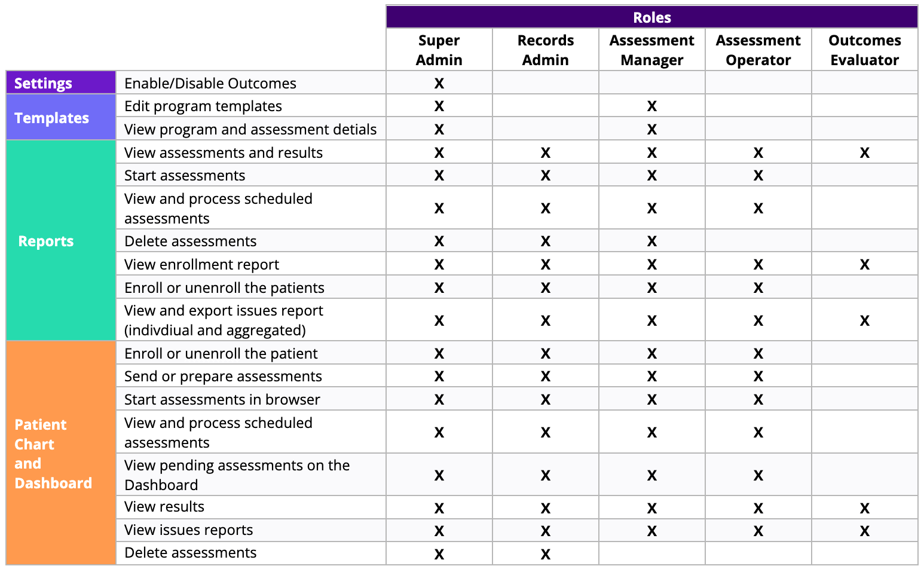Screen dimensions: 924x569
Task: Click Outcomes Evaluator X for View issues reports
Action: pyautogui.click(x=864, y=531)
